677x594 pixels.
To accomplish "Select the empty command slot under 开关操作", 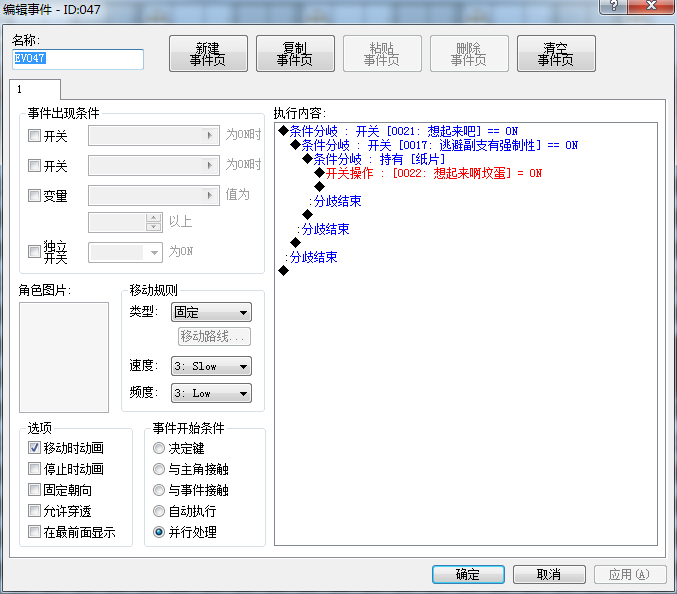I will (320, 186).
